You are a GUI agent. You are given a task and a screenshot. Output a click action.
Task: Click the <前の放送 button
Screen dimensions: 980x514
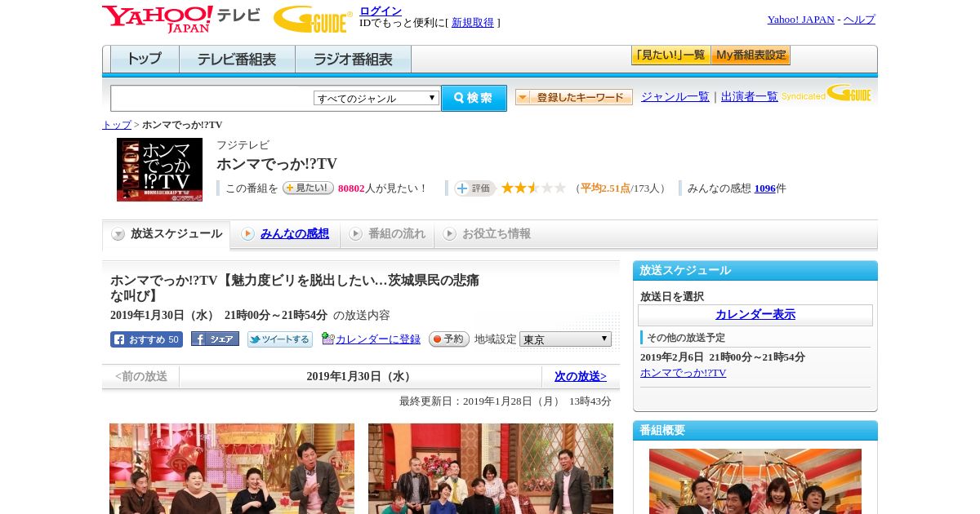pyautogui.click(x=141, y=376)
